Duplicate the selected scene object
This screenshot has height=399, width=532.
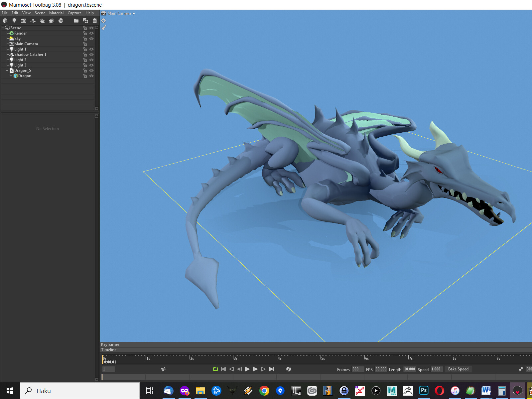click(x=85, y=21)
